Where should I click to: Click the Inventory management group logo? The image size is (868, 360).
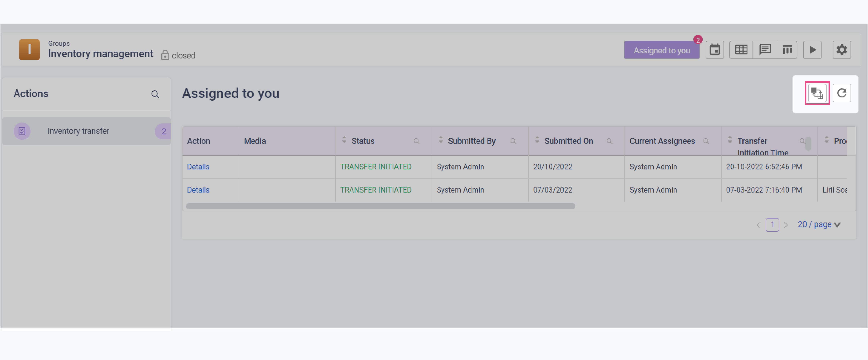pos(29,50)
